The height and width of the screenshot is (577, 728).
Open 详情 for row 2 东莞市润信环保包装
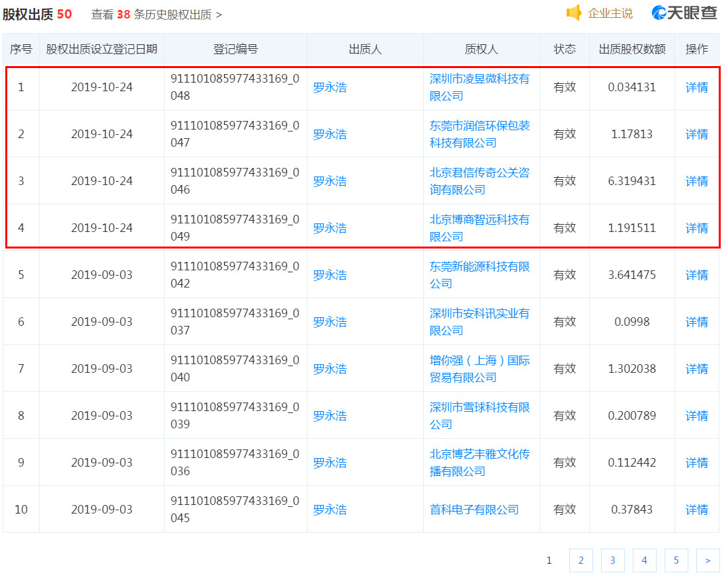pyautogui.click(x=696, y=134)
